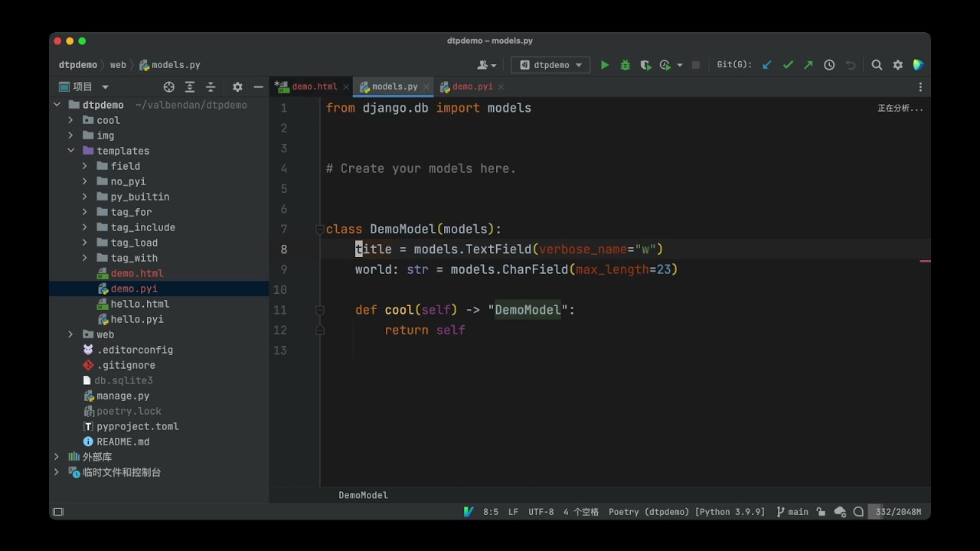Screen dimensions: 980x551
Task: Open editor tabs more options menu
Action: [920, 86]
